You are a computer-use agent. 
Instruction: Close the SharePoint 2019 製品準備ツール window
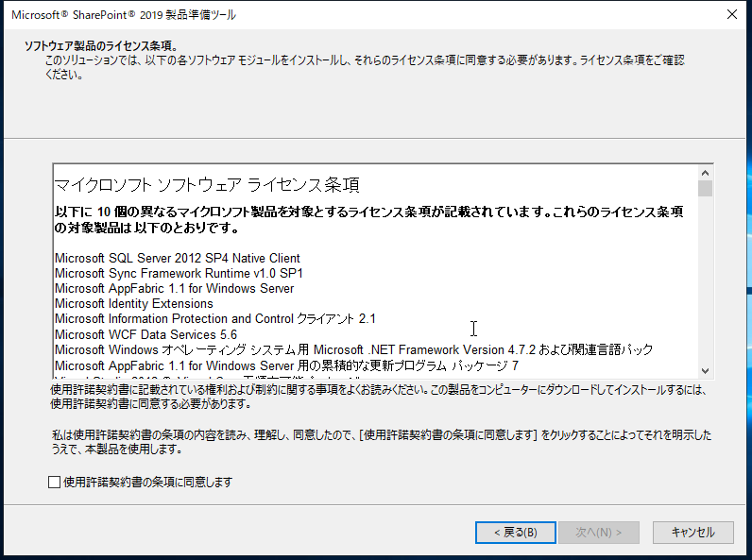[x=732, y=14]
